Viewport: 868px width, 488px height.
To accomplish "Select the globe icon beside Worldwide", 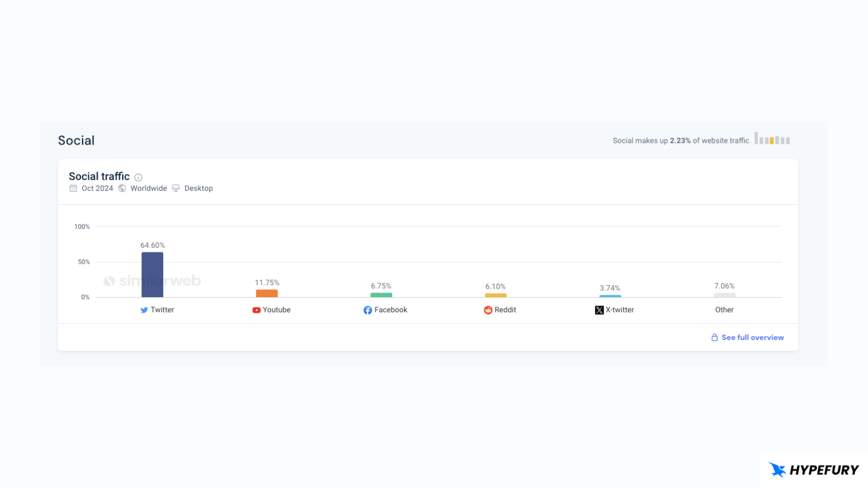I will [122, 188].
